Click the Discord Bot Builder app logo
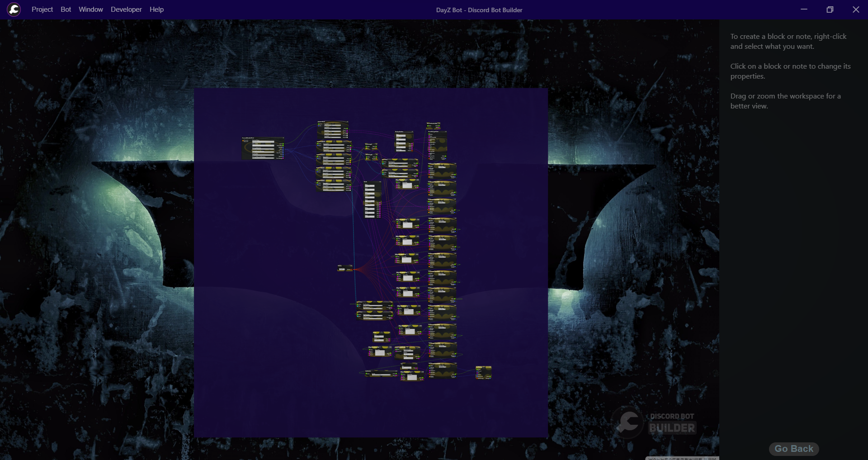868x460 pixels. [x=14, y=9]
